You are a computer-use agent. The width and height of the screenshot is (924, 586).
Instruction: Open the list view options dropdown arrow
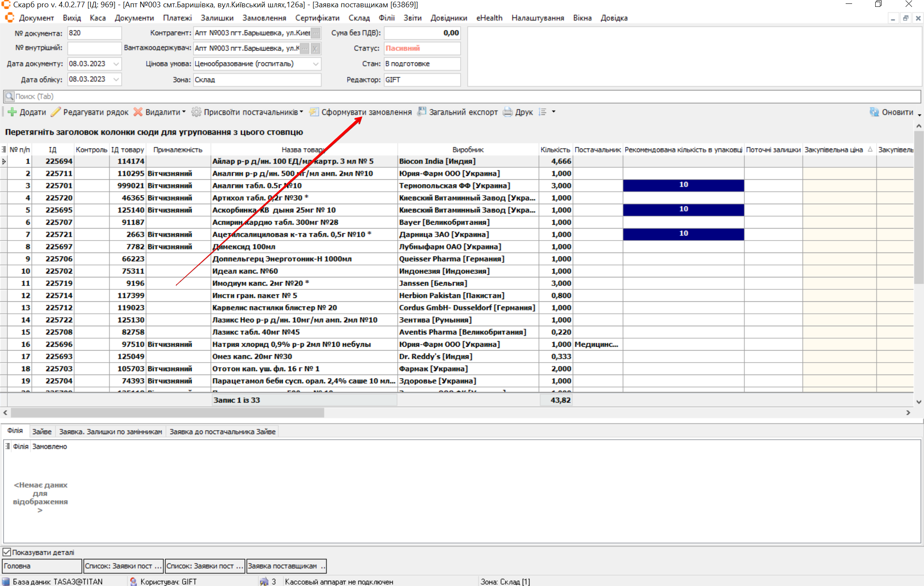(553, 112)
